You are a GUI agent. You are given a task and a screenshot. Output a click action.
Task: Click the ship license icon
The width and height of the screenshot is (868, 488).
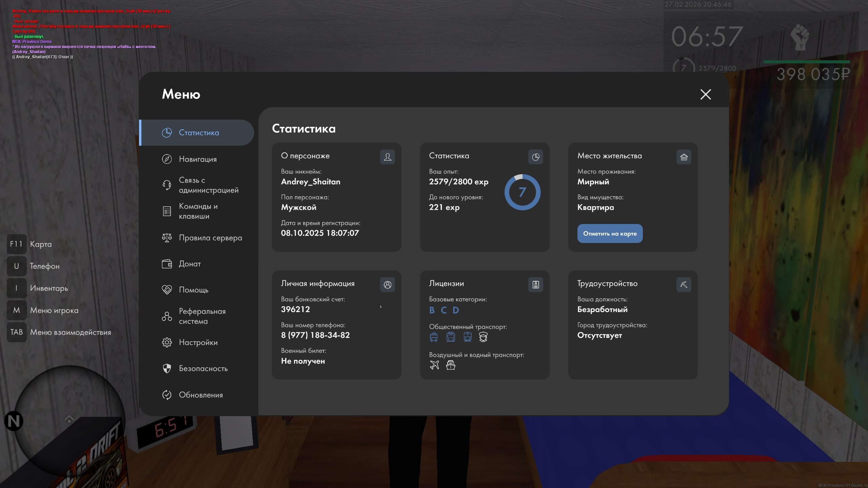[451, 365]
